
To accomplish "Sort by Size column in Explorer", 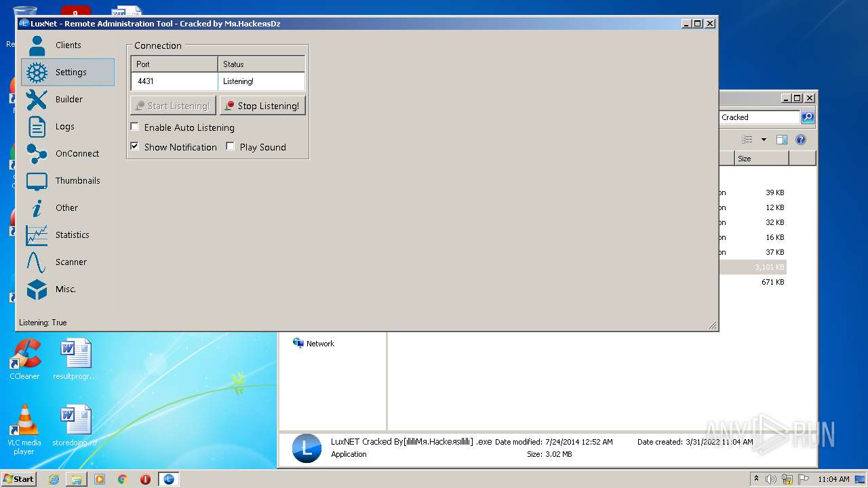I will [x=762, y=159].
